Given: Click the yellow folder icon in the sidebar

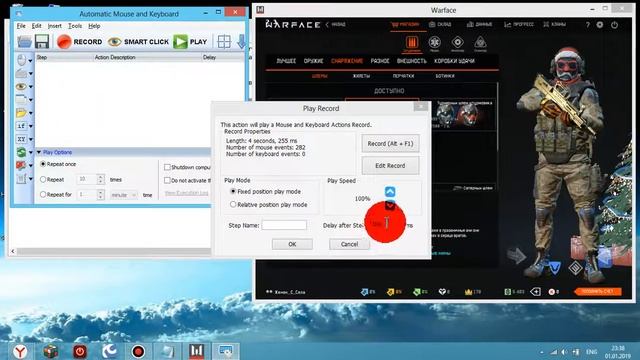Looking at the screenshot, I should click(x=21, y=113).
